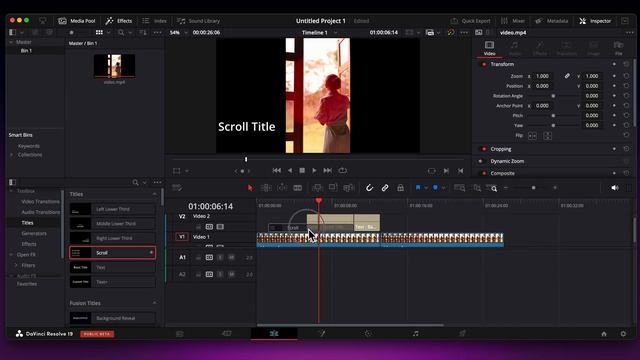Search the effects library magnifier icon

pyautogui.click(x=136, y=182)
